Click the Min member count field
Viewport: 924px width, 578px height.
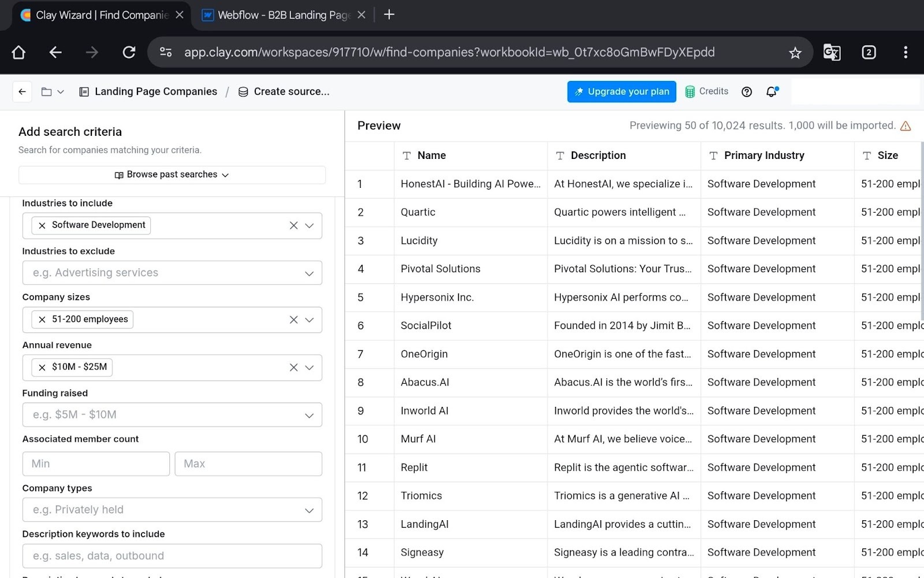pyautogui.click(x=96, y=464)
